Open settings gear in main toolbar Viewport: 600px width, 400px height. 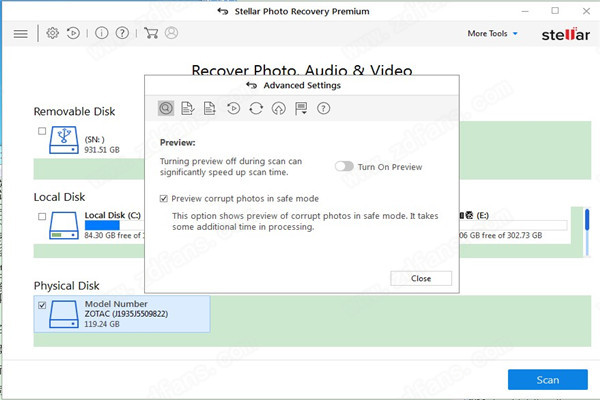(54, 33)
